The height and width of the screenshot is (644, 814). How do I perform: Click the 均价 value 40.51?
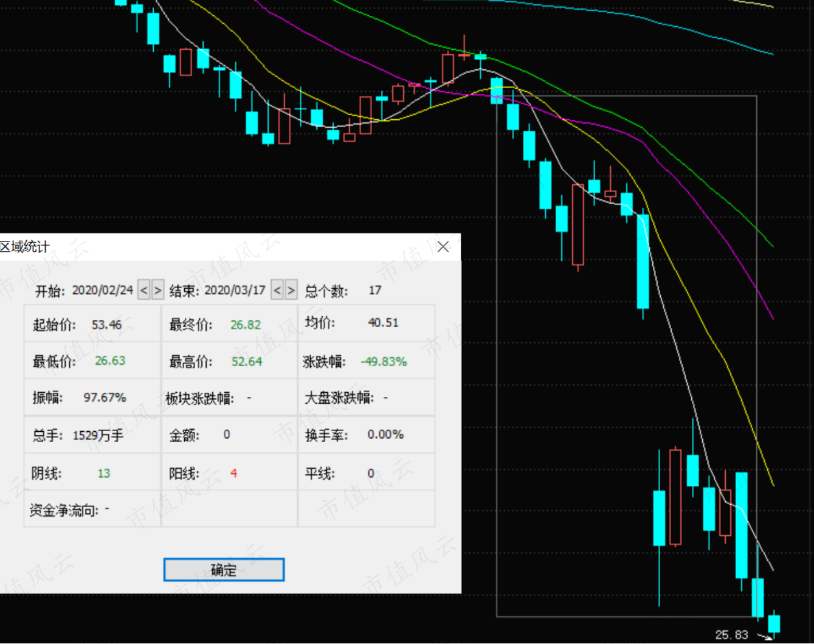click(384, 323)
